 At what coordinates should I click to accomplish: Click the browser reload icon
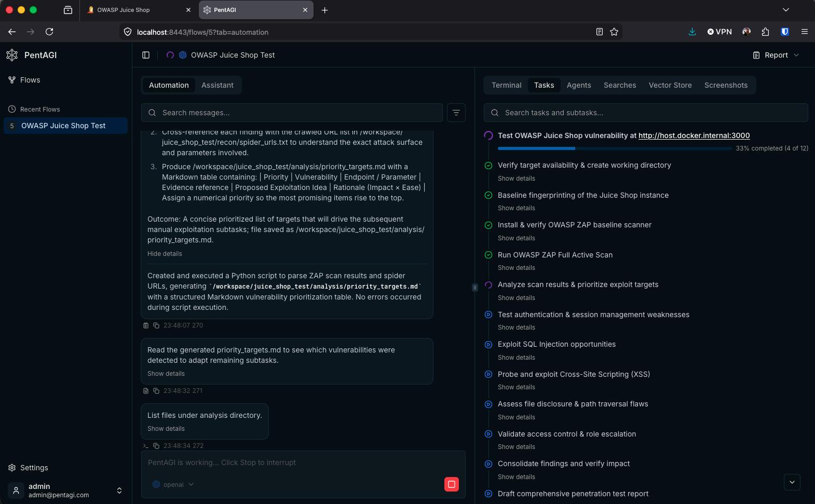pos(49,32)
